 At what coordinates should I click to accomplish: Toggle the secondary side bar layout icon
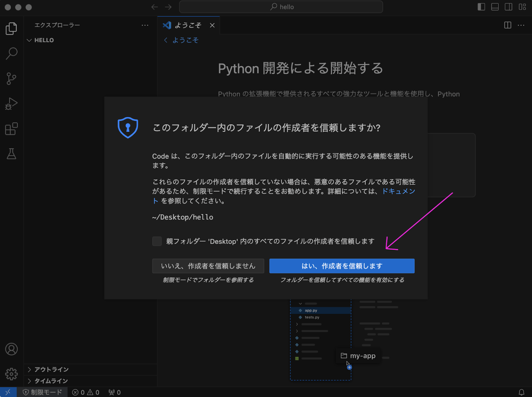coord(508,7)
